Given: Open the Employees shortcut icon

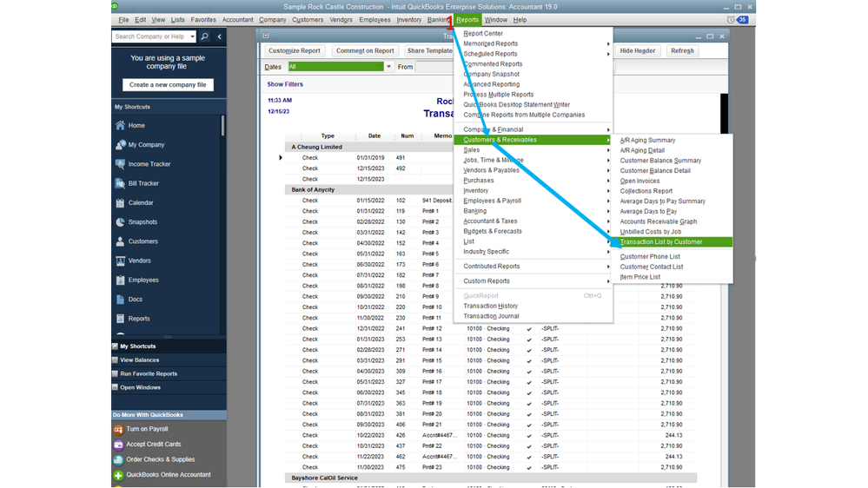Looking at the screenshot, I should pos(120,280).
